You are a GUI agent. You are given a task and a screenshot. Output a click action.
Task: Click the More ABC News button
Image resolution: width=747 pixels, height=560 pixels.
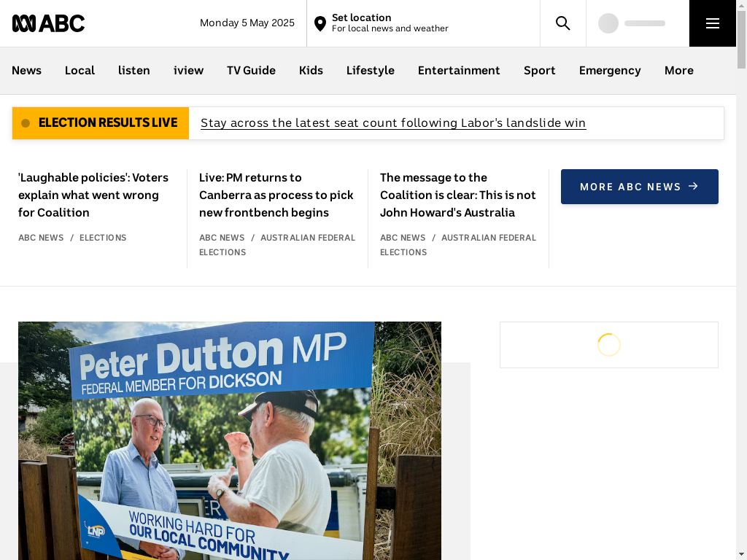[639, 187]
